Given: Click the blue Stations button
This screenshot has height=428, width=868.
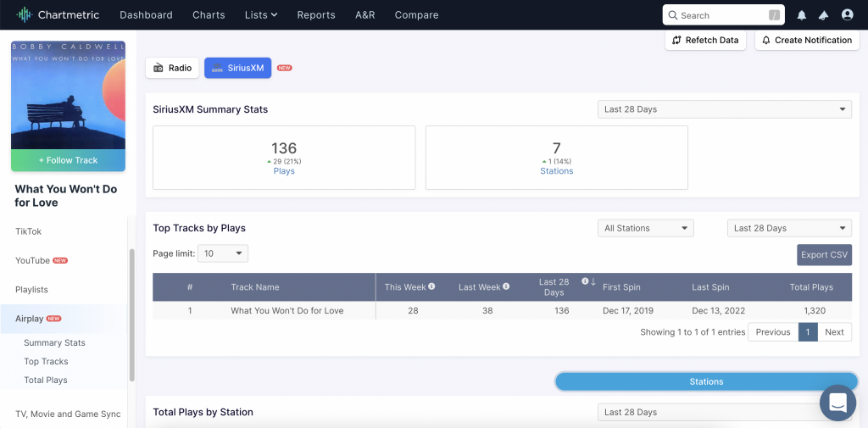Looking at the screenshot, I should pos(706,381).
